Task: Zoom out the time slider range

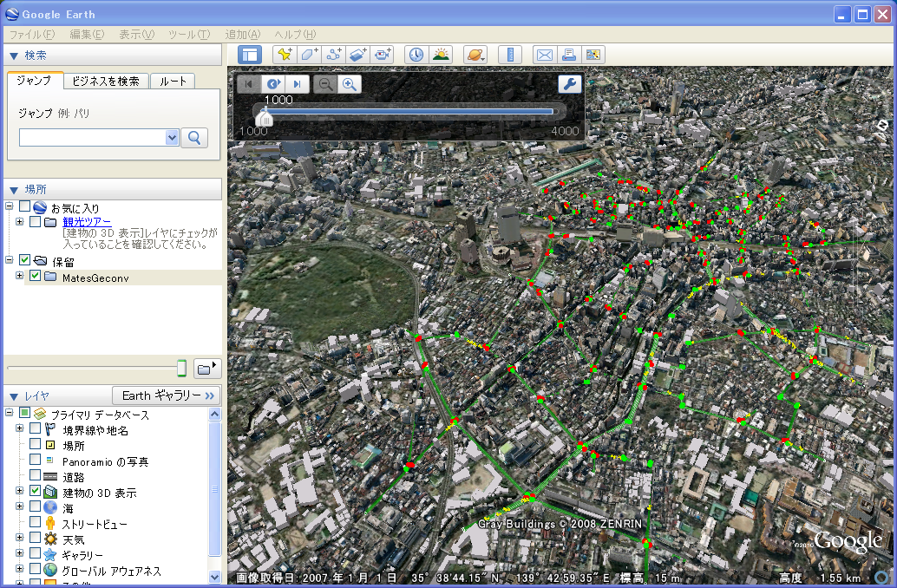Action: 325,84
